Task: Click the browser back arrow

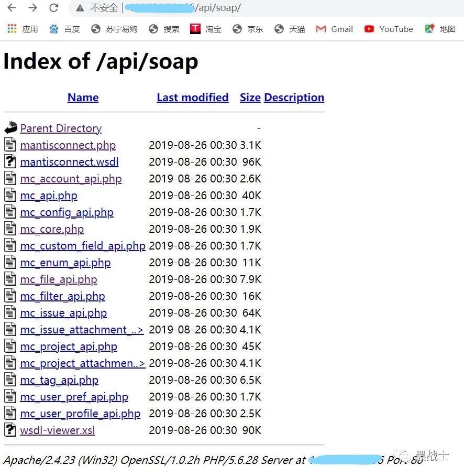Action: click(x=12, y=7)
